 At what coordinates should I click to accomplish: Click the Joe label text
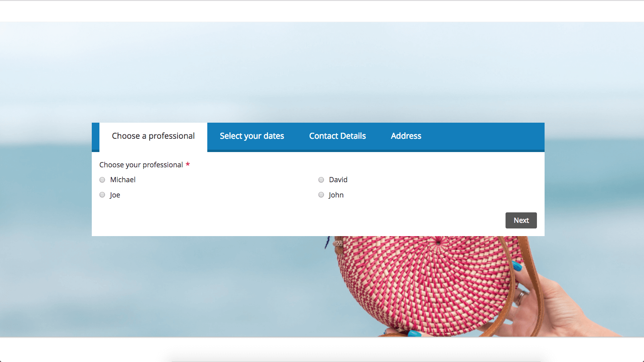pyautogui.click(x=115, y=195)
